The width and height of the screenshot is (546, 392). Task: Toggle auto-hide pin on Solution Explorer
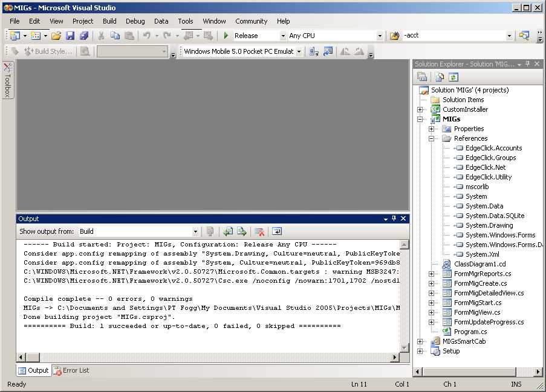click(527, 63)
